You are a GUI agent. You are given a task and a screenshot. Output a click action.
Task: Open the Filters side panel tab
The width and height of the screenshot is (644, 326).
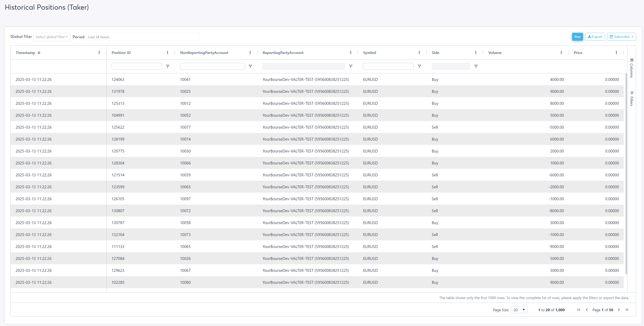pos(632,99)
